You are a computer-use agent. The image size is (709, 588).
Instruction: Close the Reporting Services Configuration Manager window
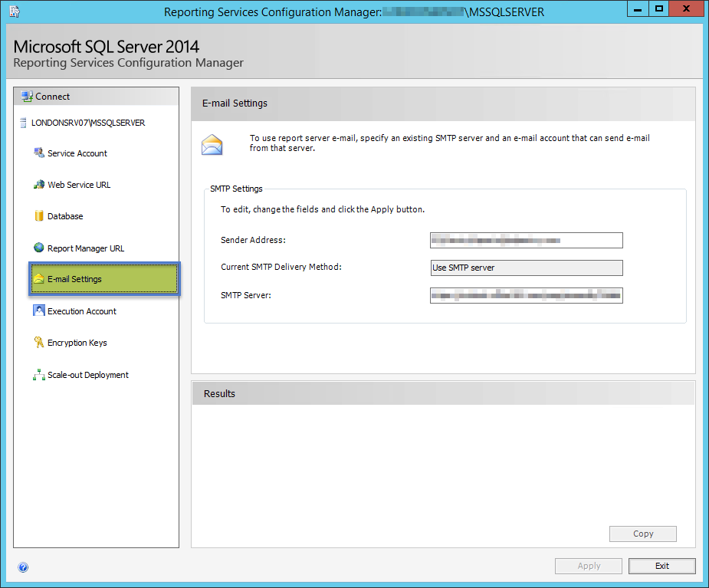(686, 8)
